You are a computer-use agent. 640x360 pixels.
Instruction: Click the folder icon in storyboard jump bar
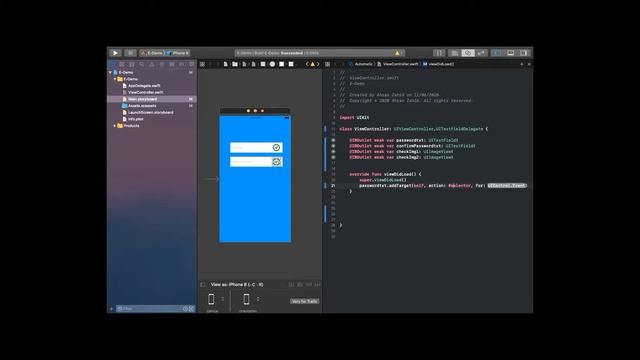coord(235,64)
